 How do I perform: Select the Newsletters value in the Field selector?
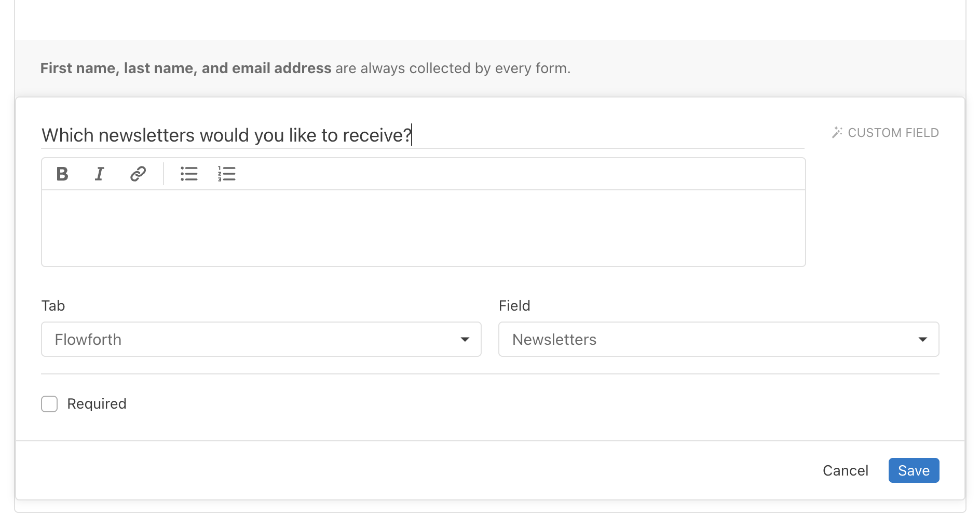coord(554,339)
